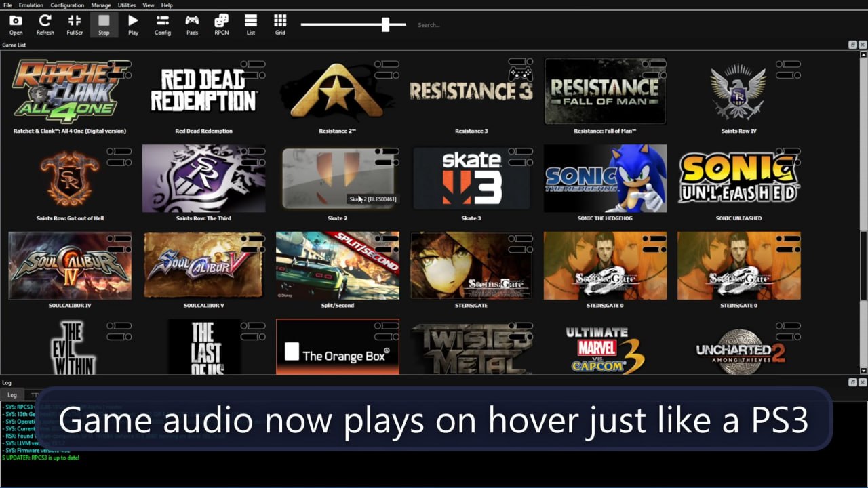The width and height of the screenshot is (868, 488).
Task: Expand the View menu
Action: point(148,5)
